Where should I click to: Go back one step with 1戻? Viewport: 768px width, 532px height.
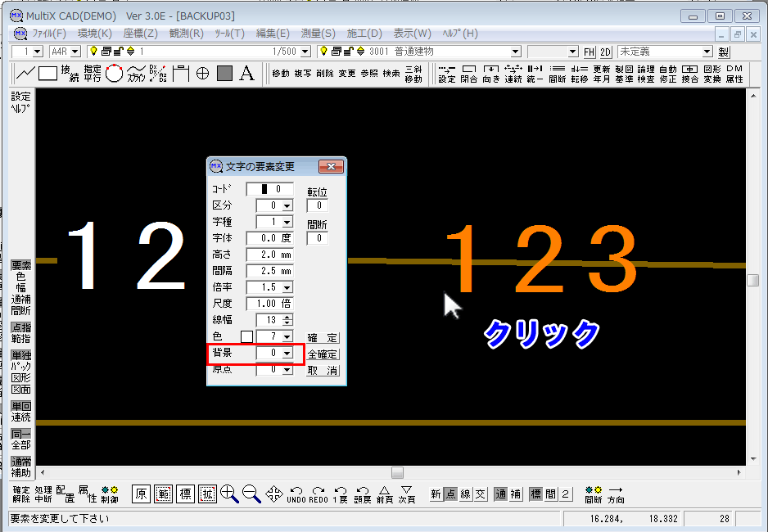point(341,495)
